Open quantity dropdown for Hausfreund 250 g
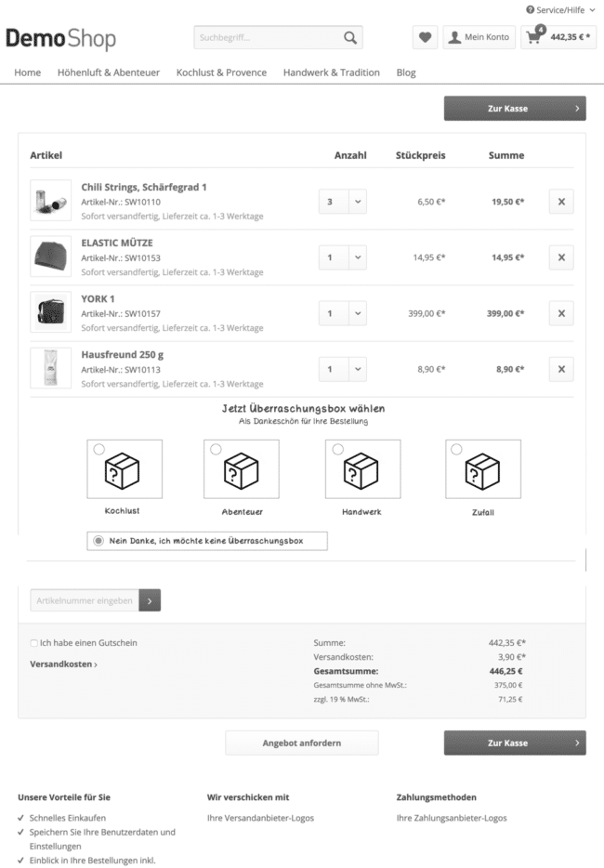This screenshot has height=868, width=604. [x=358, y=369]
